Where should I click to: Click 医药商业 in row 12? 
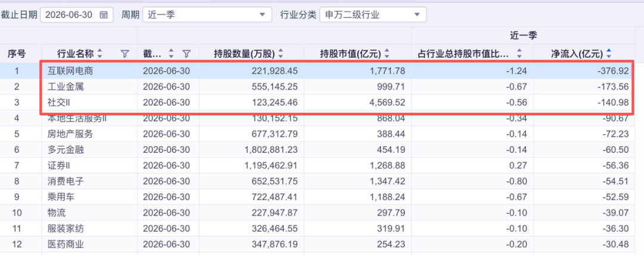click(x=66, y=244)
